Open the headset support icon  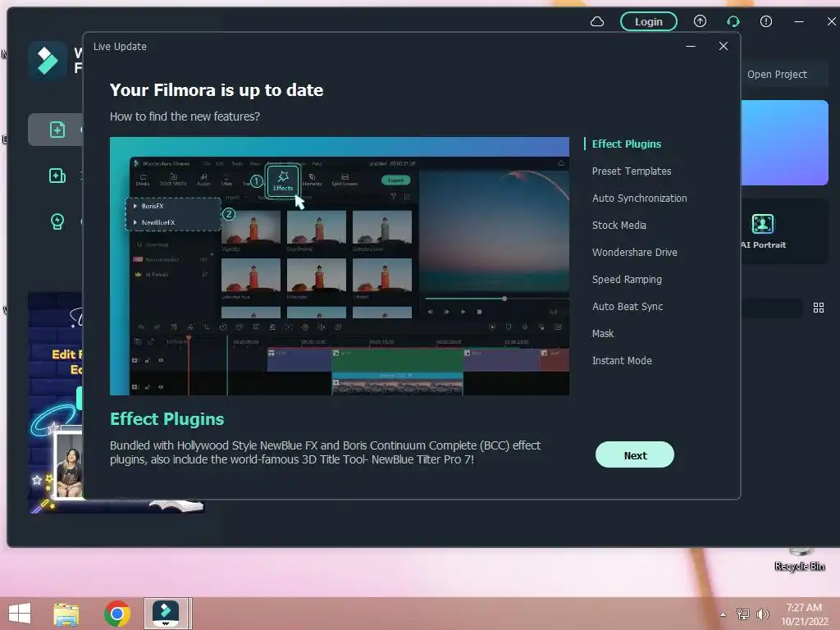pyautogui.click(x=733, y=21)
